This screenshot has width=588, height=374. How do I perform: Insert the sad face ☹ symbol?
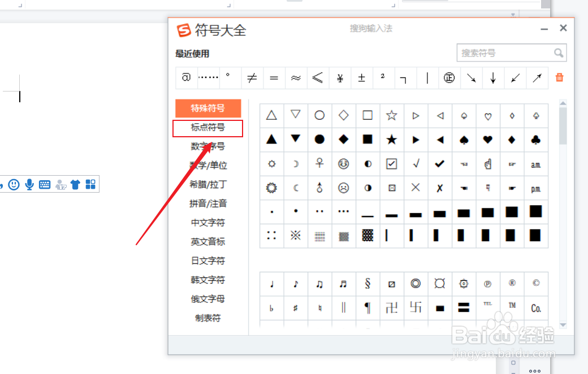coord(344,188)
